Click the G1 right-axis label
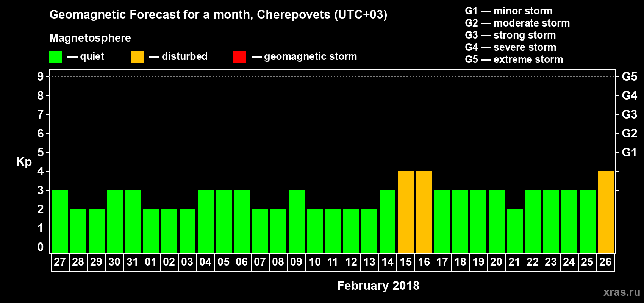This screenshot has height=303, width=644. tap(630, 152)
